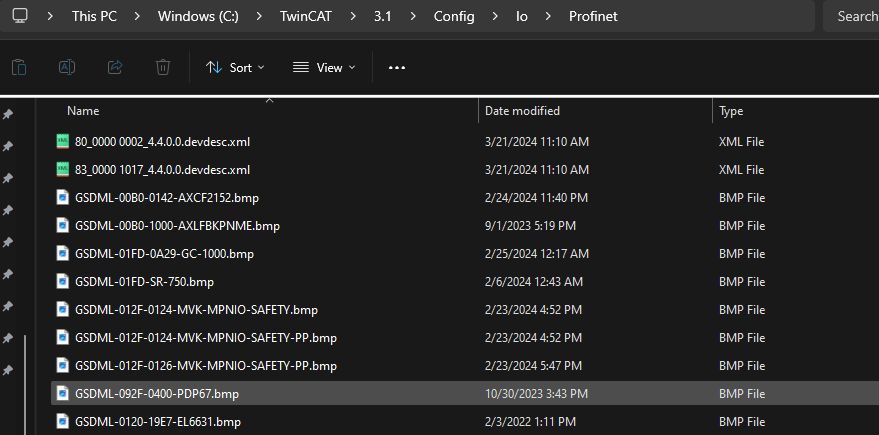The image size is (879, 435).
Task: Click XML file icon of 80_0000 0002 devdesc
Action: point(63,141)
